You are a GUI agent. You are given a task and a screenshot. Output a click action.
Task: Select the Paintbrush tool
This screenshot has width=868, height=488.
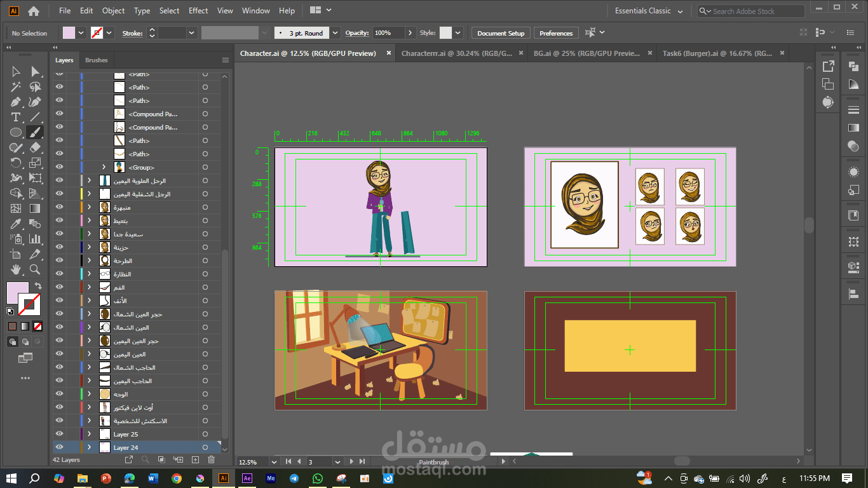35,132
